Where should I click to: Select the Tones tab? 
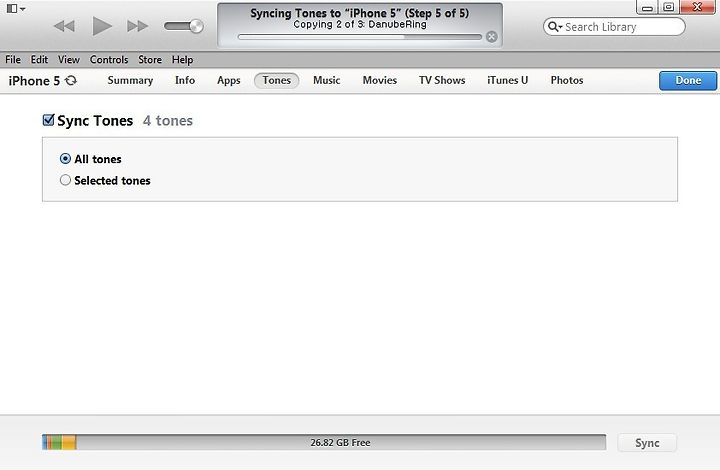pyautogui.click(x=276, y=80)
